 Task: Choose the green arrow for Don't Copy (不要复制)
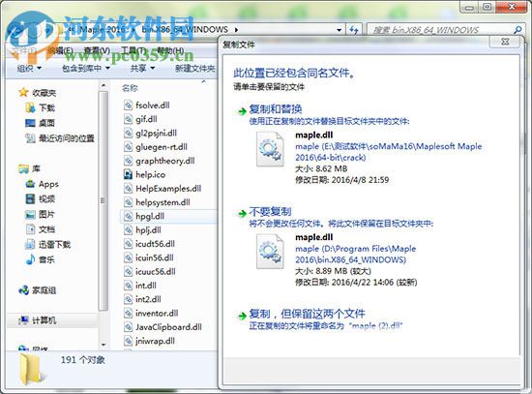242,214
